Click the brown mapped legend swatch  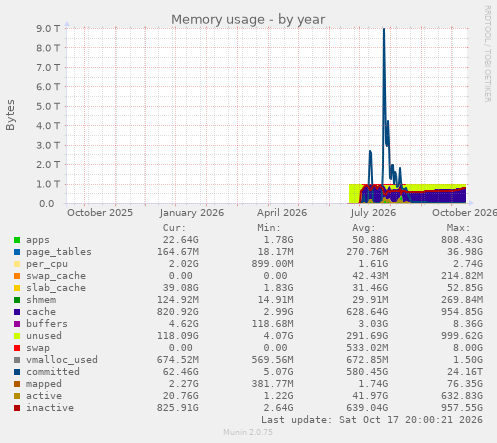pyautogui.click(x=17, y=384)
